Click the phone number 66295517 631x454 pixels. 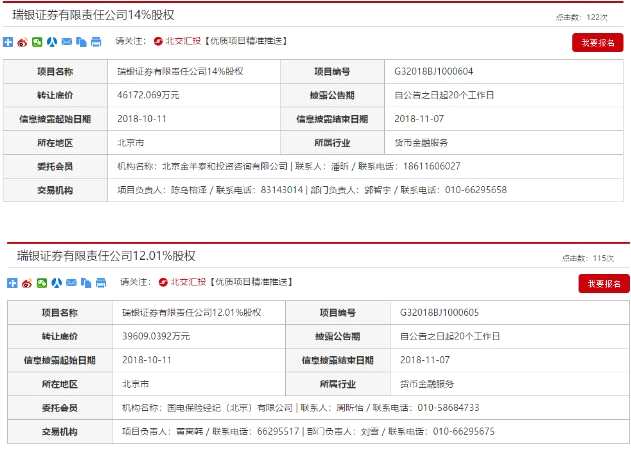coord(278,431)
